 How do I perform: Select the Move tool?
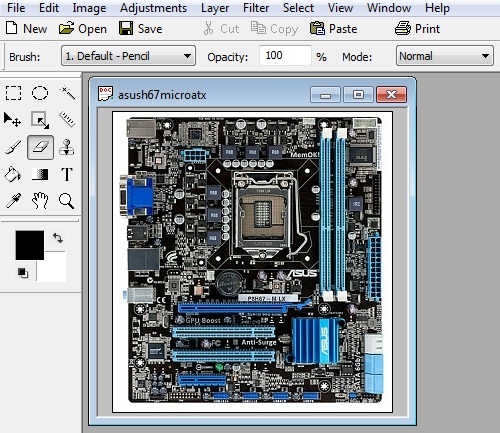[13, 120]
